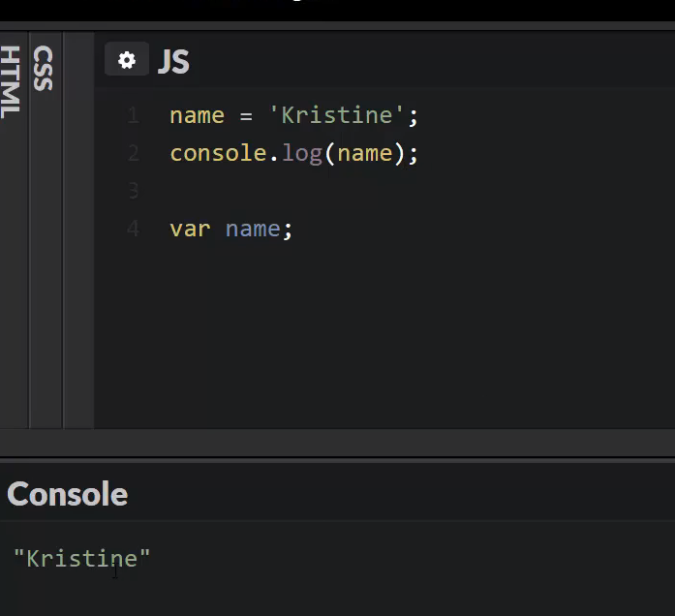Image resolution: width=675 pixels, height=616 pixels.
Task: Click the log method call
Action: [x=302, y=154]
